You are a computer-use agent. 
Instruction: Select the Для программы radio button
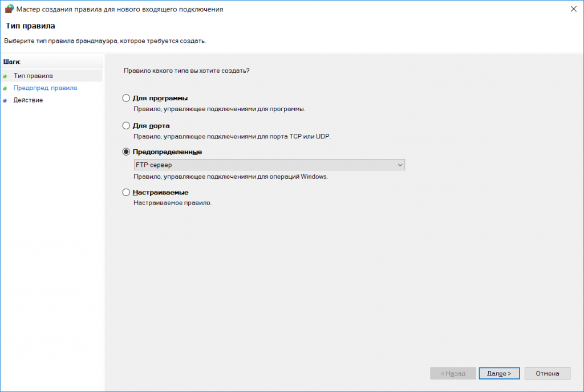(x=126, y=98)
